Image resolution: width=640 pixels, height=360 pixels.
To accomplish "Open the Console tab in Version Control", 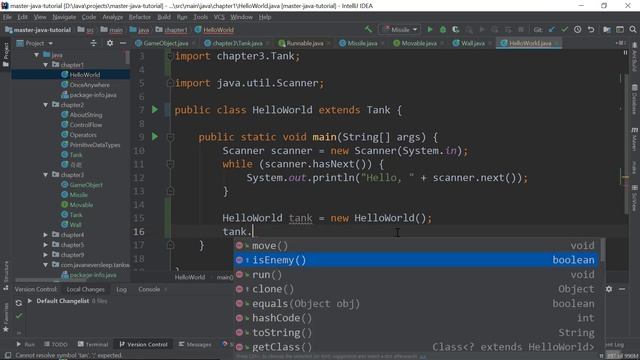I will click(149, 289).
